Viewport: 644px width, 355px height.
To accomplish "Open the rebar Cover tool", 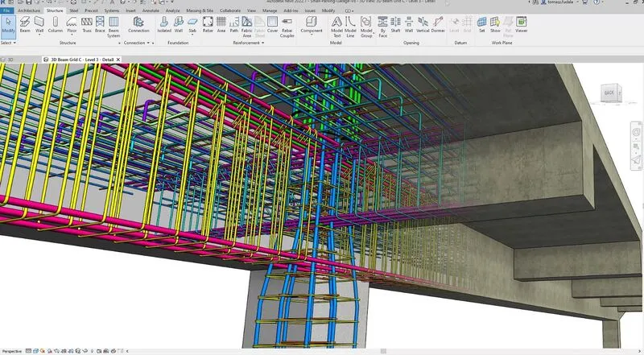I will [x=272, y=25].
